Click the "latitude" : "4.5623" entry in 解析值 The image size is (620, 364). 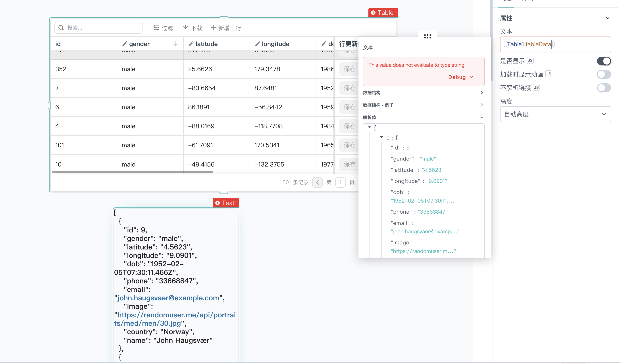coord(417,170)
